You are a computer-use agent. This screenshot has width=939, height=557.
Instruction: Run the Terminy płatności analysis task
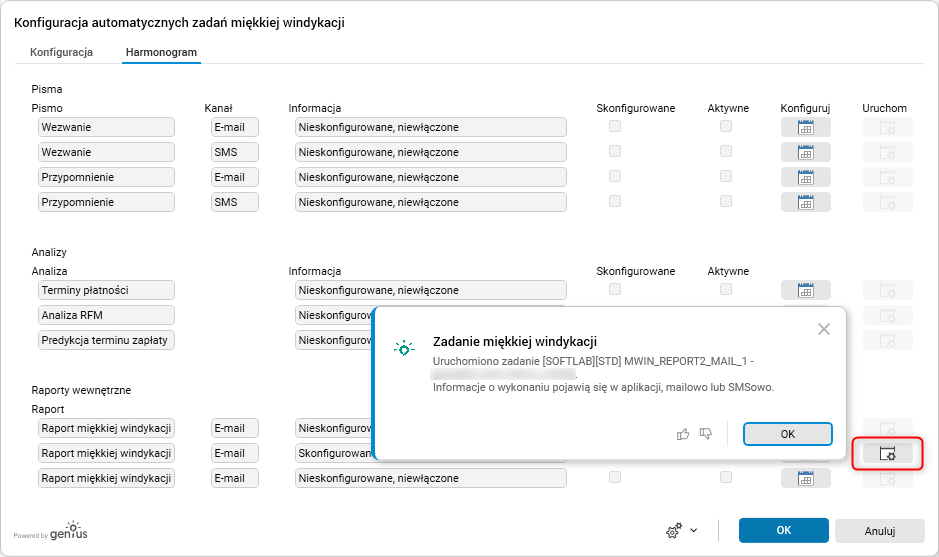tap(887, 290)
